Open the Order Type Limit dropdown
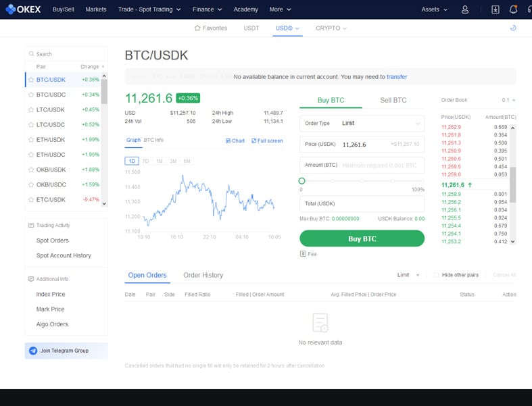 click(362, 123)
